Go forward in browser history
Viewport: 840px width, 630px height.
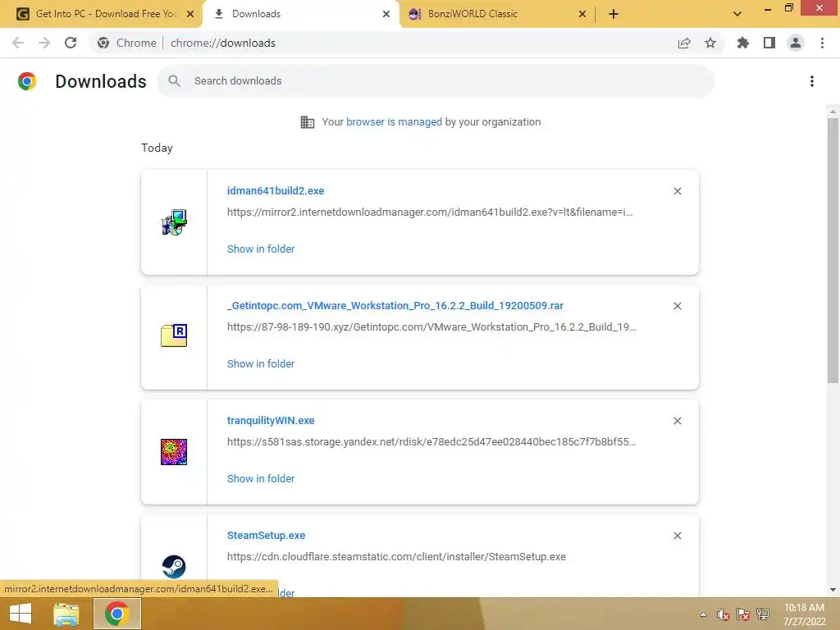44,43
